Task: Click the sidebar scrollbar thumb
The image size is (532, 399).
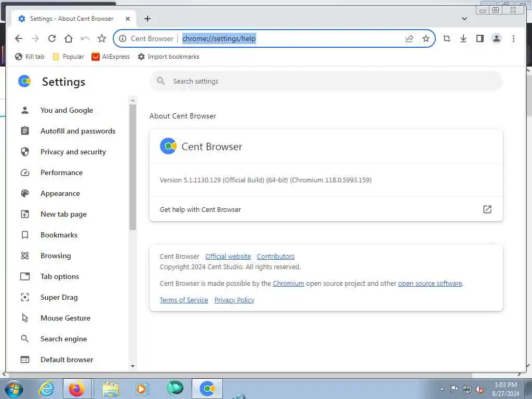Action: [x=132, y=167]
